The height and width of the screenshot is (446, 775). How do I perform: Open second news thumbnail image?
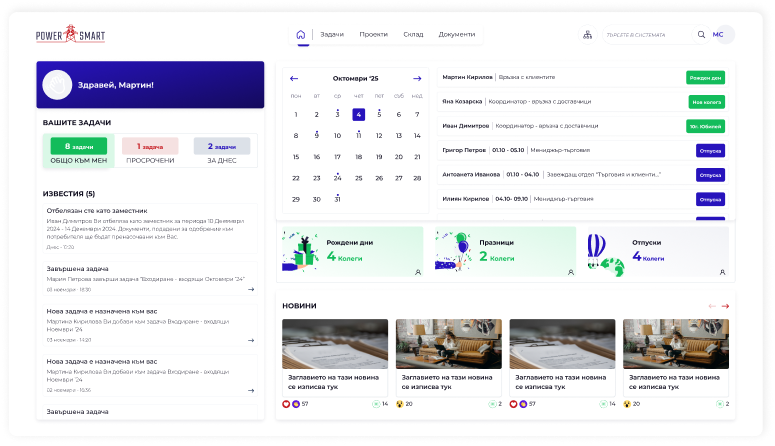click(x=449, y=344)
